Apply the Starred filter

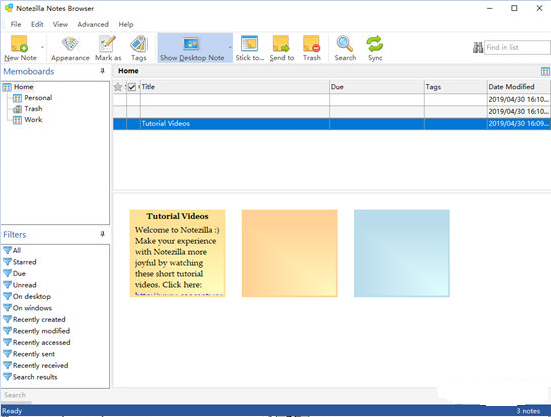[x=20, y=262]
